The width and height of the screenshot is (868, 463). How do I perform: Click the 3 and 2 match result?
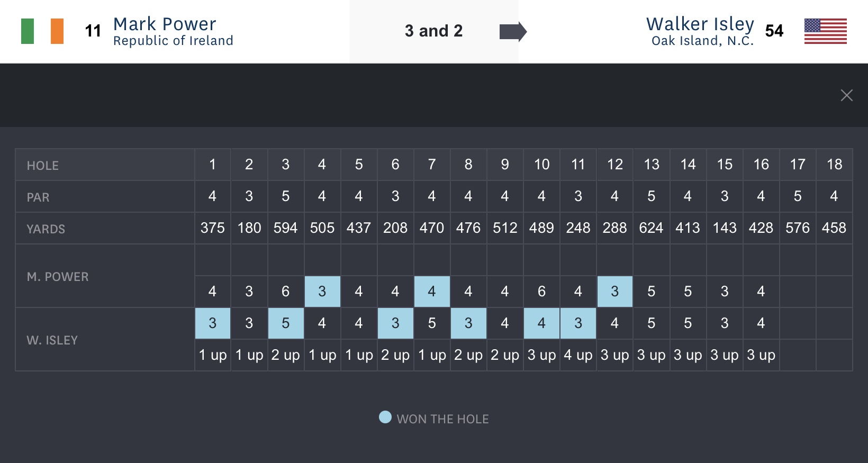(x=433, y=31)
